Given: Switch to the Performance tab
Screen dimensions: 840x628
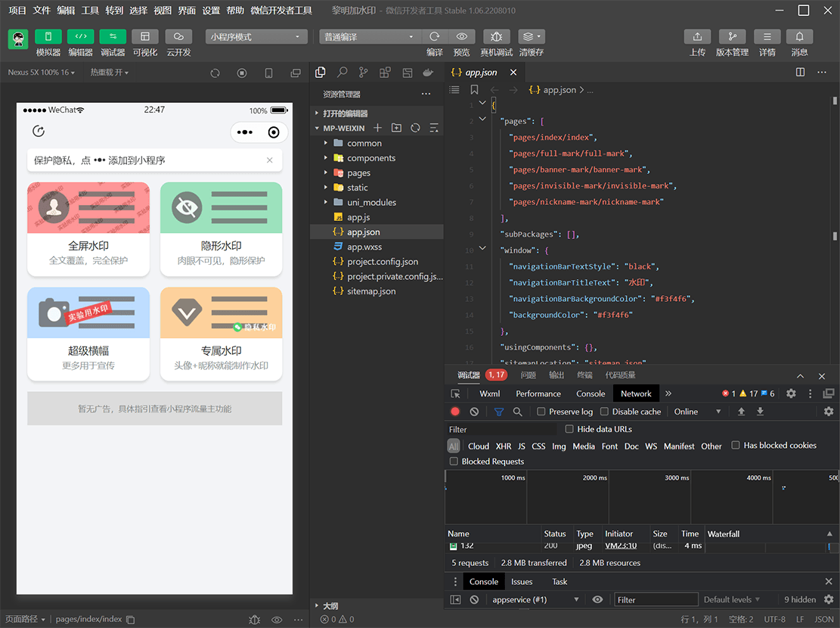Looking at the screenshot, I should (538, 393).
